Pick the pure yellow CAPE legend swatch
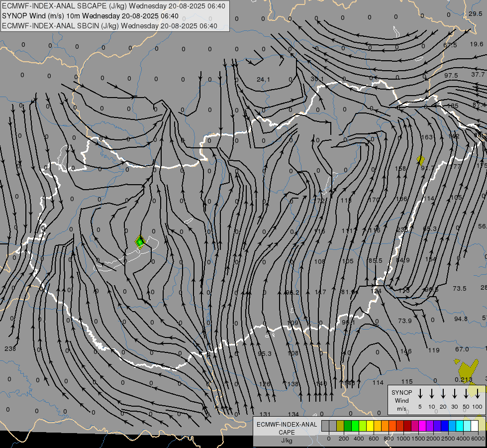 370,426
